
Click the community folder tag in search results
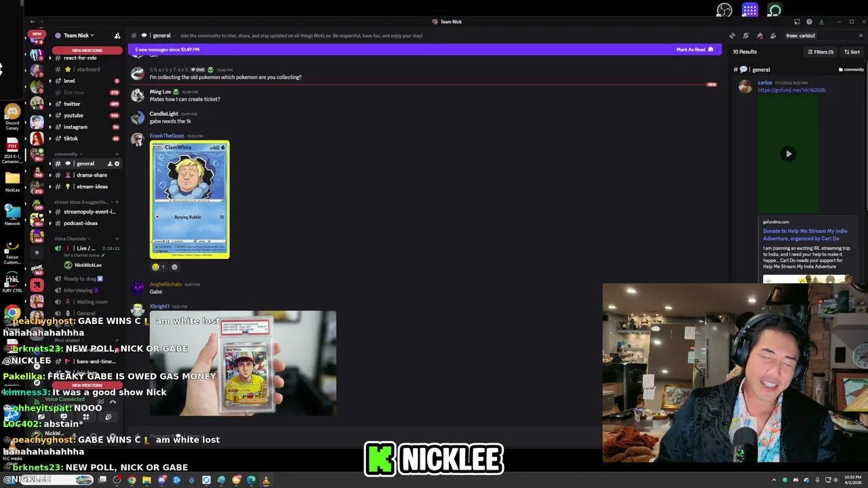[x=852, y=70]
